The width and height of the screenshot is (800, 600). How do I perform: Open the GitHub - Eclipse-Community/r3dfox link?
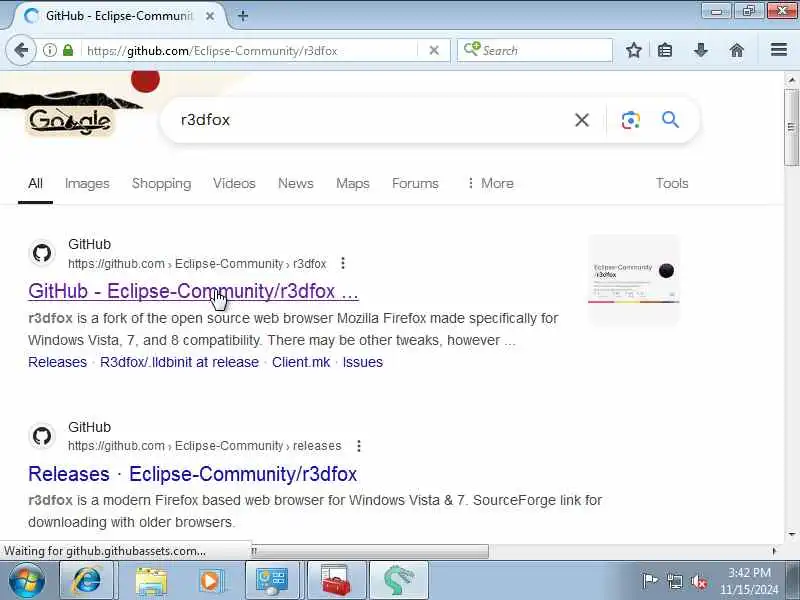click(193, 291)
